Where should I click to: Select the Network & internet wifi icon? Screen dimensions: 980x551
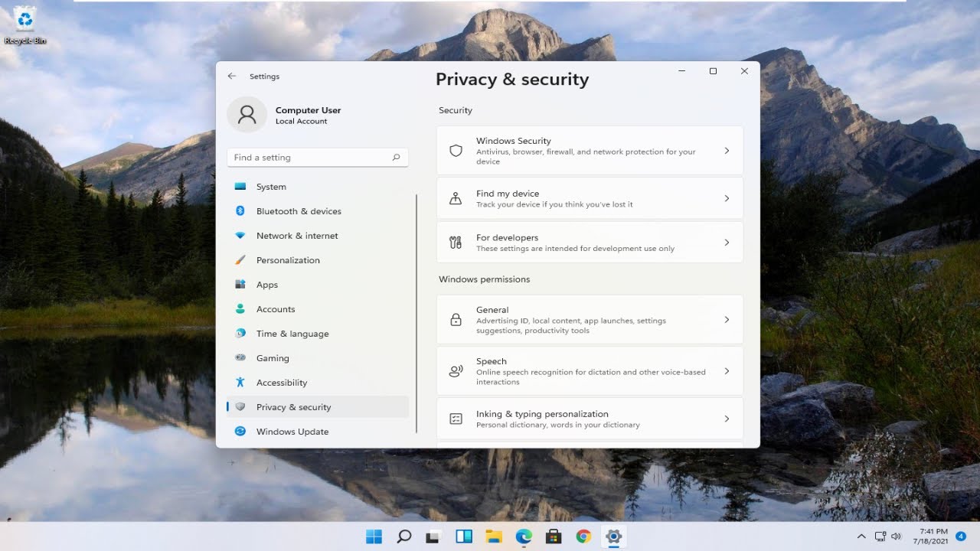tap(240, 236)
